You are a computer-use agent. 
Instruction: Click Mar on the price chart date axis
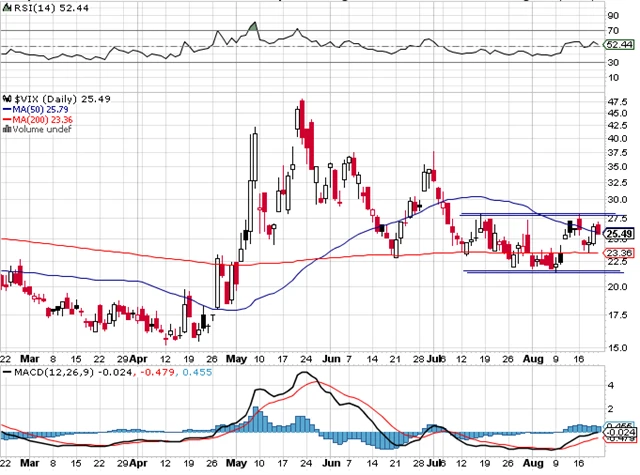[30, 359]
